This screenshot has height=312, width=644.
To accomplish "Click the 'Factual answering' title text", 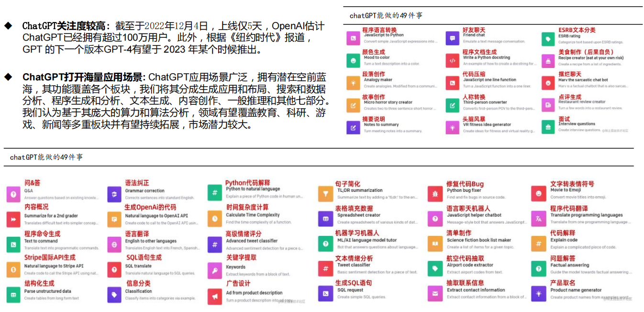I will pos(569,265).
